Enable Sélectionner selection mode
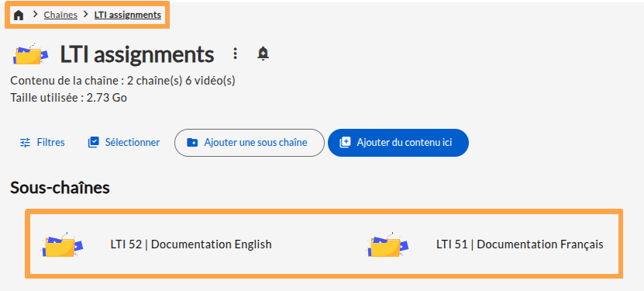Screen dimensions: 644x291 pos(124,143)
